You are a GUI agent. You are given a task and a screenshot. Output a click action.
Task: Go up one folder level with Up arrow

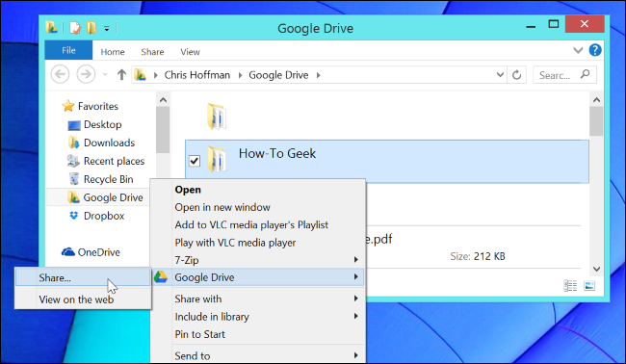point(121,75)
